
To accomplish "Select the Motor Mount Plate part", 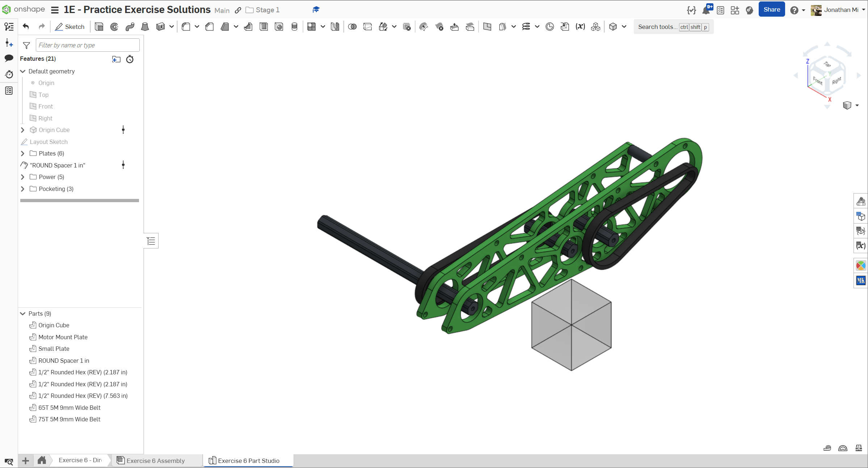I will [63, 337].
